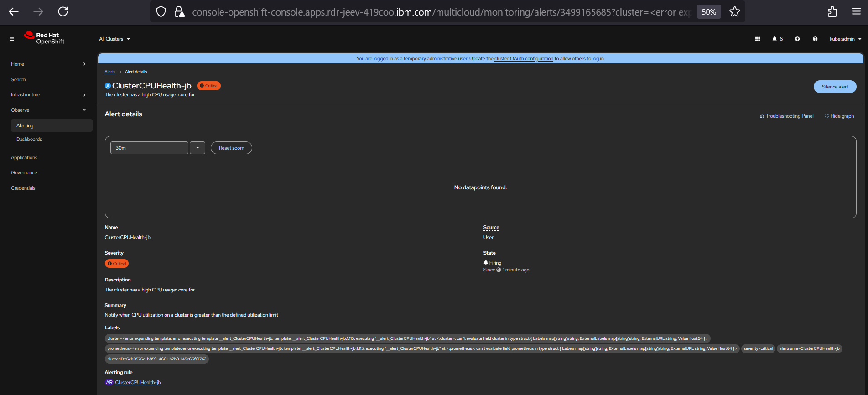Collapse the Observe navigation section
Viewport: 868px width, 395px height.
click(x=48, y=110)
